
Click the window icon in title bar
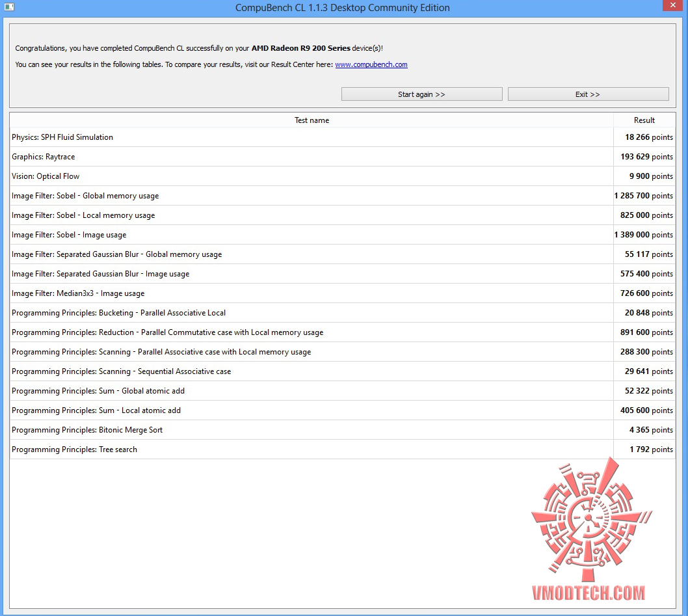coord(9,7)
